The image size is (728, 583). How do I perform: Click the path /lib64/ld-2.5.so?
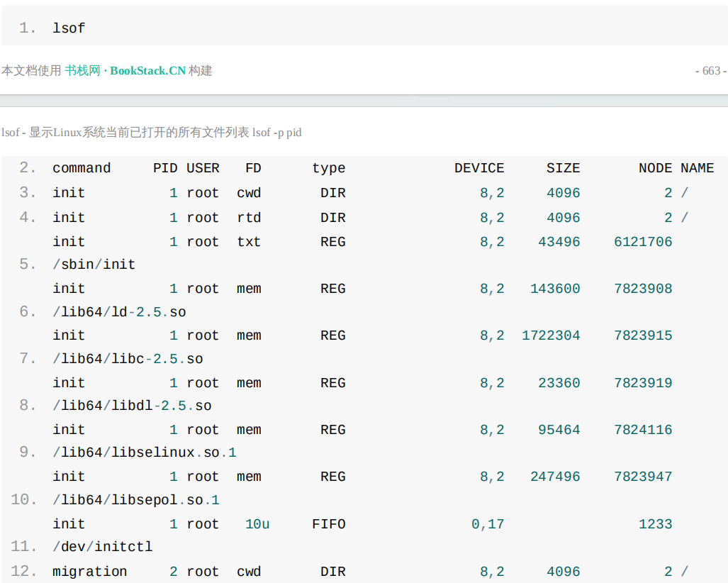pos(119,311)
